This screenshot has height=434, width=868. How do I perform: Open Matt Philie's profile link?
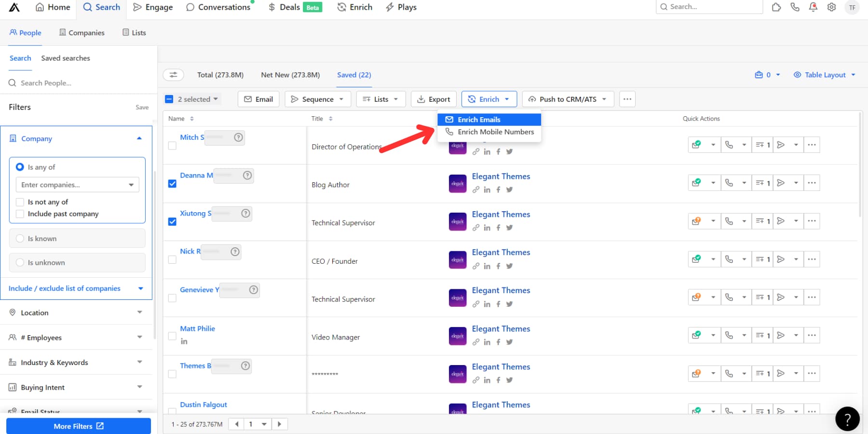197,328
